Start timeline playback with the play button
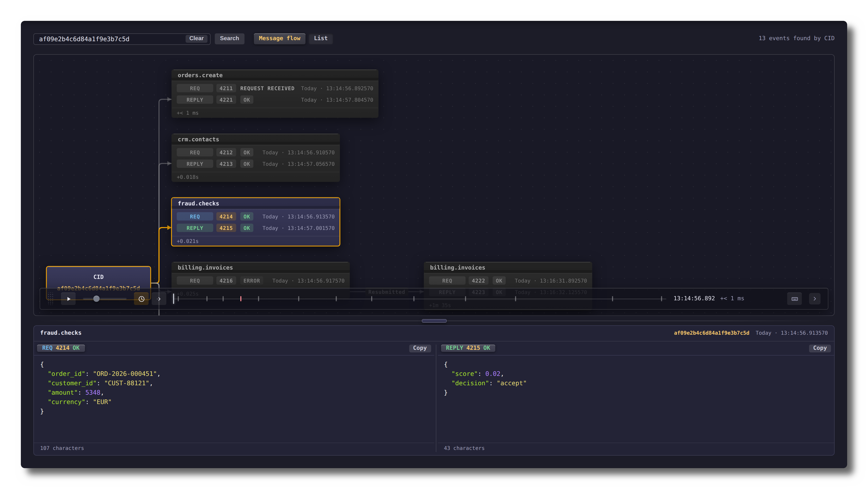This screenshot has width=868, height=489. 68,299
